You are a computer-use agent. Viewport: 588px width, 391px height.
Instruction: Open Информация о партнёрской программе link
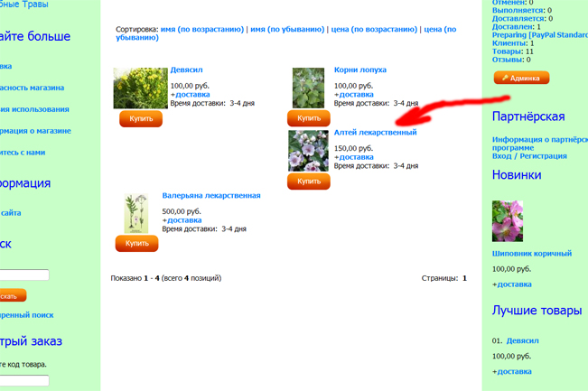(x=540, y=144)
